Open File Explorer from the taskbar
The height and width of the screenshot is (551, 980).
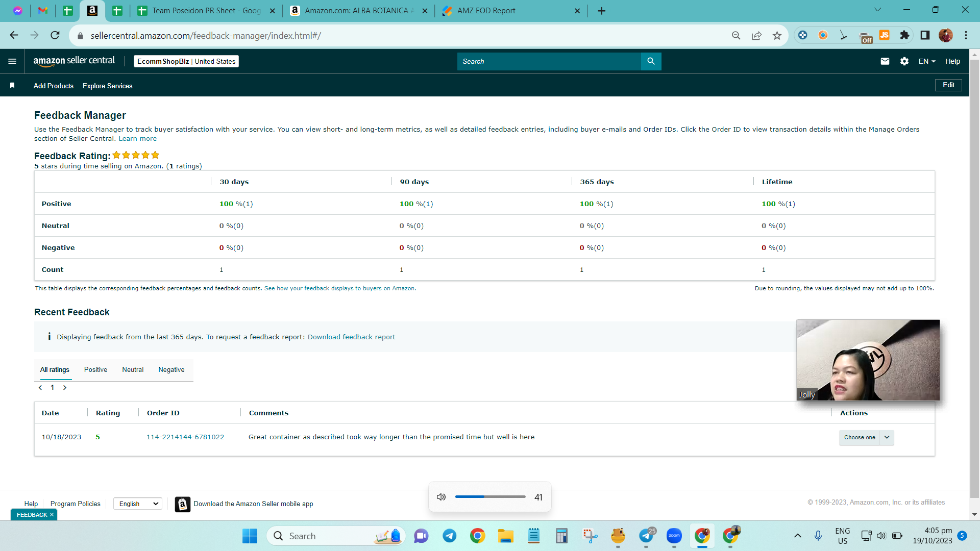[x=505, y=536]
